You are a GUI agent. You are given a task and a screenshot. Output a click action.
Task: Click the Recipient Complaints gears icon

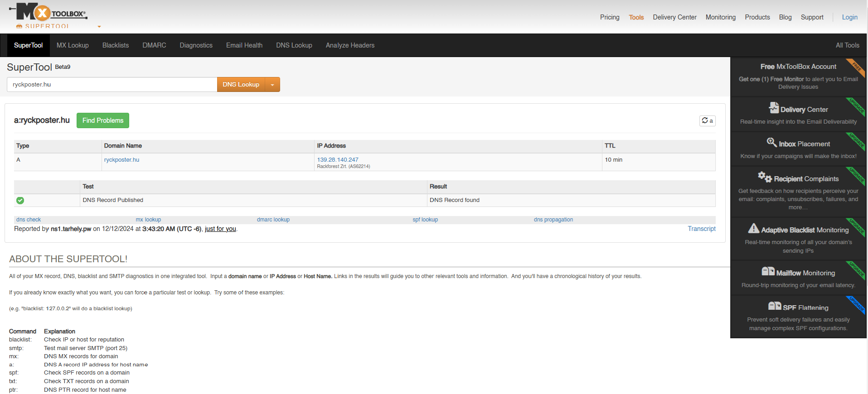coord(765,177)
